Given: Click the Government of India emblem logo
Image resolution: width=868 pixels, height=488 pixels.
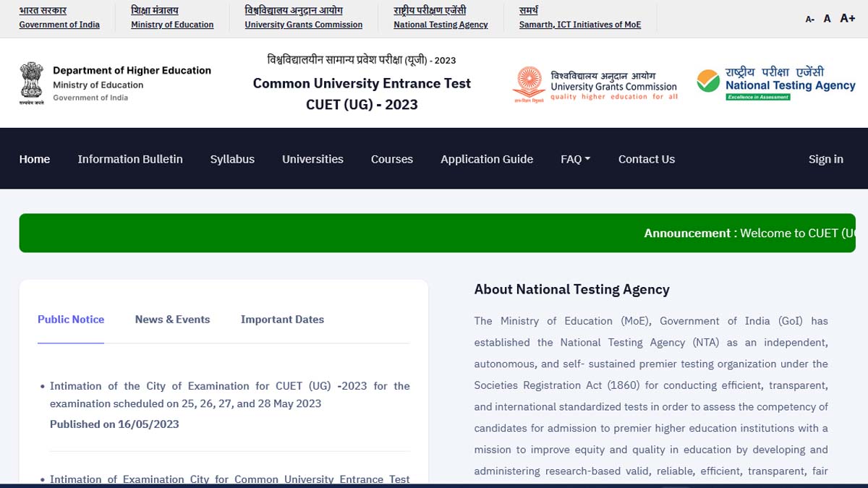Looking at the screenshot, I should pyautogui.click(x=32, y=83).
